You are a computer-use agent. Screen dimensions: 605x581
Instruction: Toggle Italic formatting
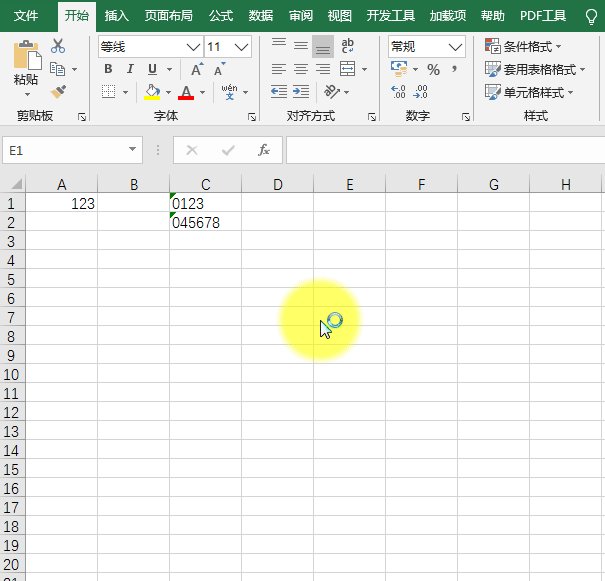pyautogui.click(x=130, y=69)
